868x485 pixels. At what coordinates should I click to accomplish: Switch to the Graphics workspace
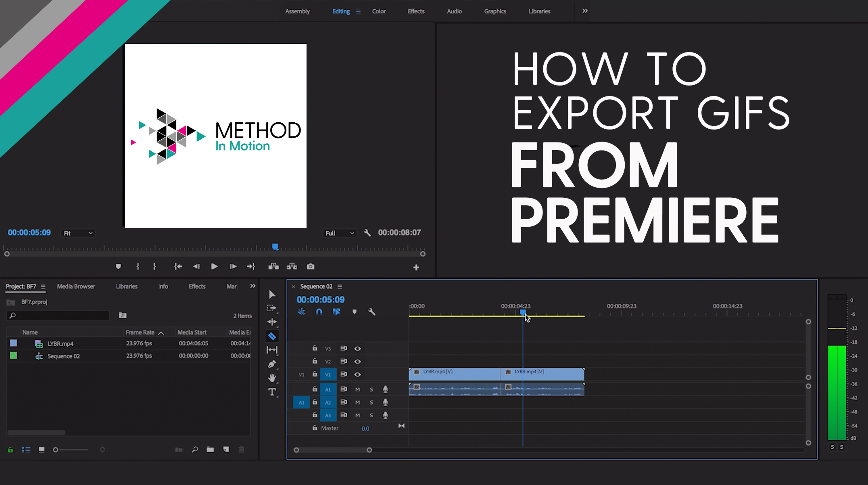[495, 11]
